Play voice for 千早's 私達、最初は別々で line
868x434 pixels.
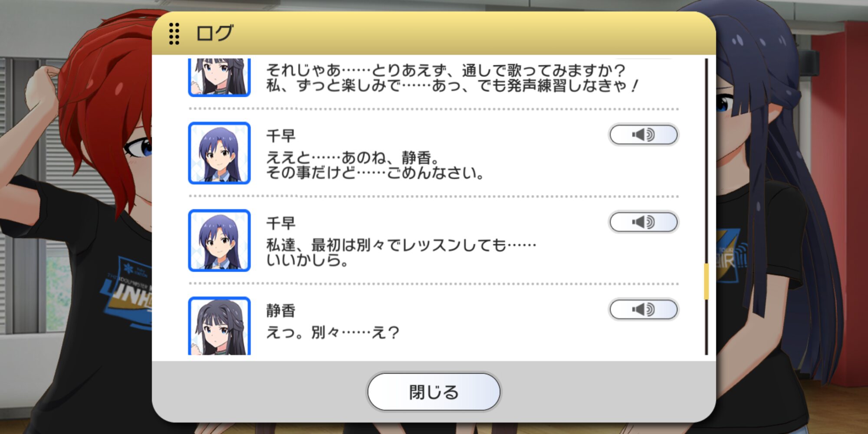(x=644, y=222)
